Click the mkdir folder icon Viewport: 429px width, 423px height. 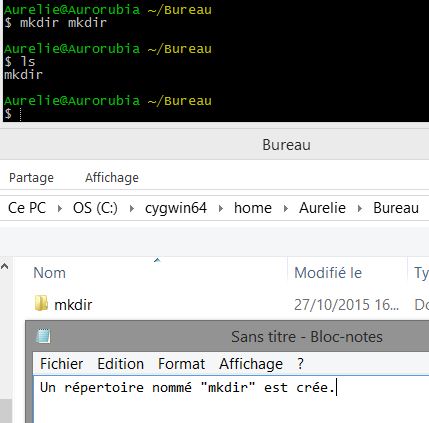pos(41,303)
